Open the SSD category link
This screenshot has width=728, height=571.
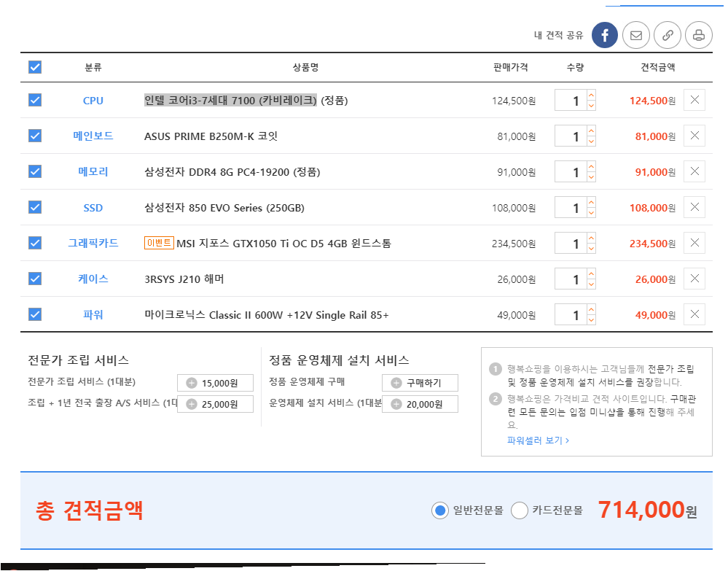point(93,208)
